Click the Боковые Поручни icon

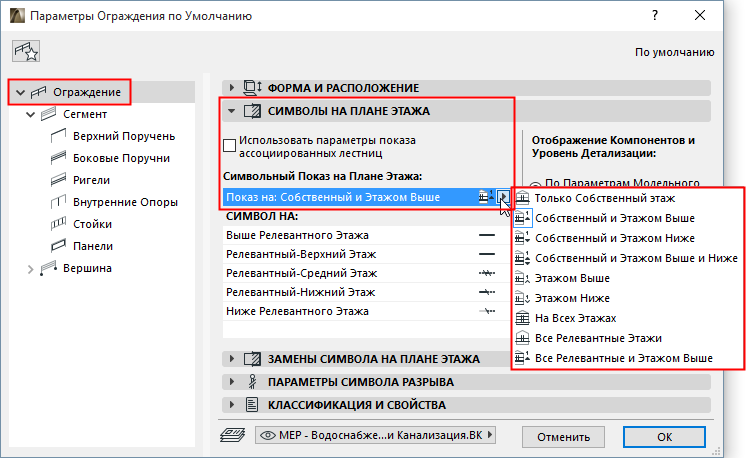pos(58,158)
